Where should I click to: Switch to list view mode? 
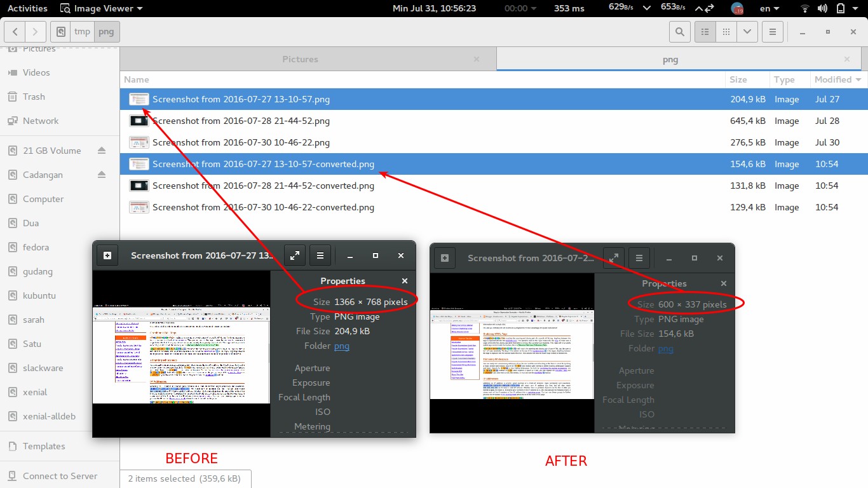pyautogui.click(x=705, y=32)
